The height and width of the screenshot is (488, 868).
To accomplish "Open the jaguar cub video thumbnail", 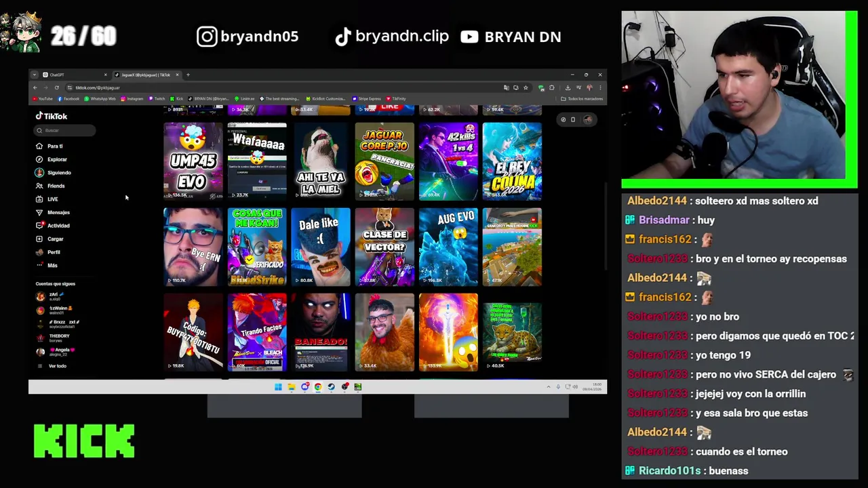I will click(512, 332).
